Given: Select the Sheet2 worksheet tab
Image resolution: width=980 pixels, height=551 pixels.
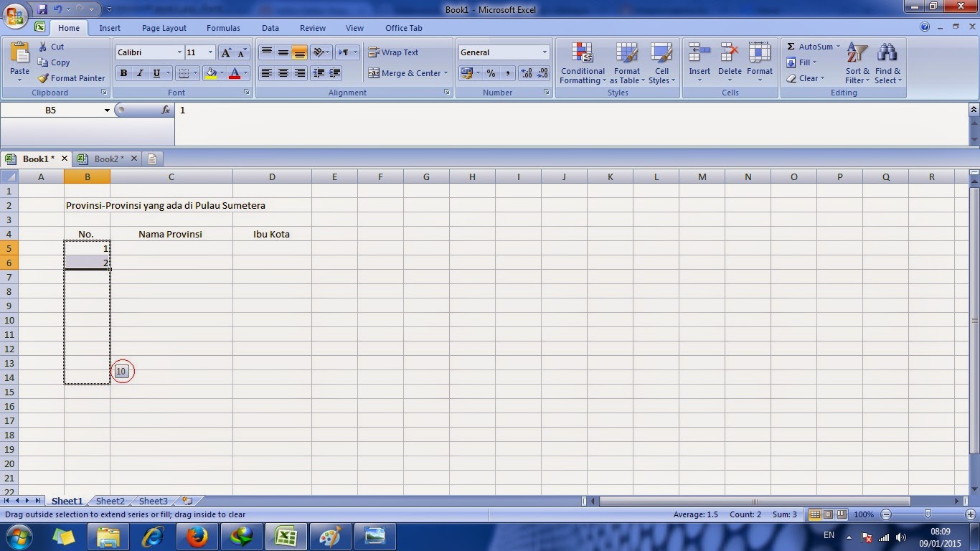Looking at the screenshot, I should [x=110, y=501].
